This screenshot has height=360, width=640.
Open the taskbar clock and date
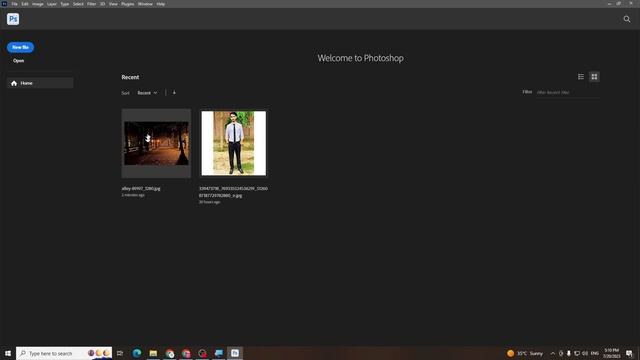point(611,353)
